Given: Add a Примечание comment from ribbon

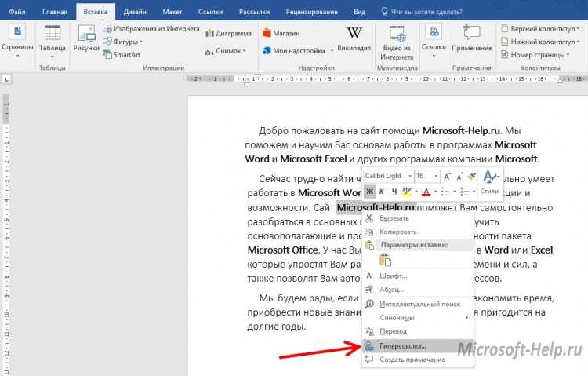Looking at the screenshot, I should pyautogui.click(x=472, y=38).
